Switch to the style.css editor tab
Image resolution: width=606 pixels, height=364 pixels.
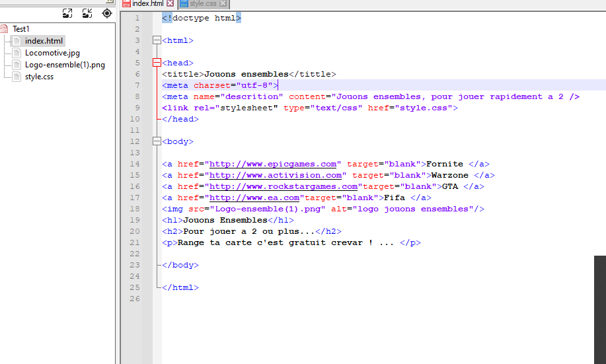pos(203,3)
